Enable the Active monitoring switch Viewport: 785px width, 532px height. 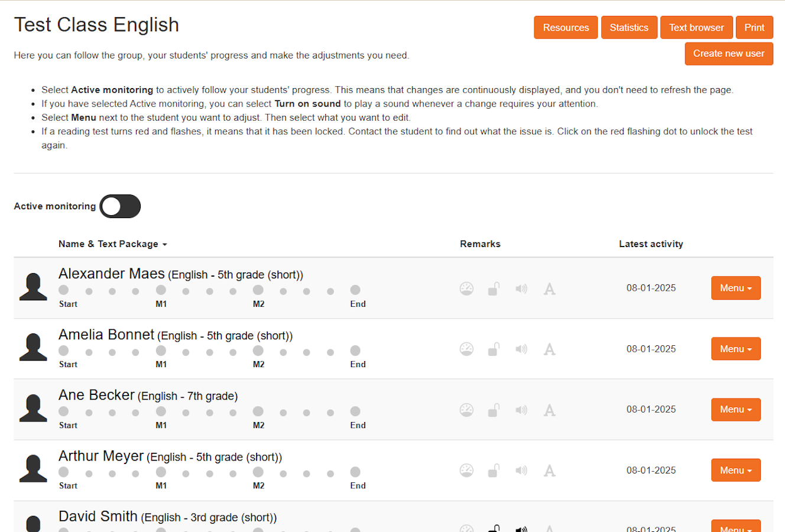tap(120, 206)
